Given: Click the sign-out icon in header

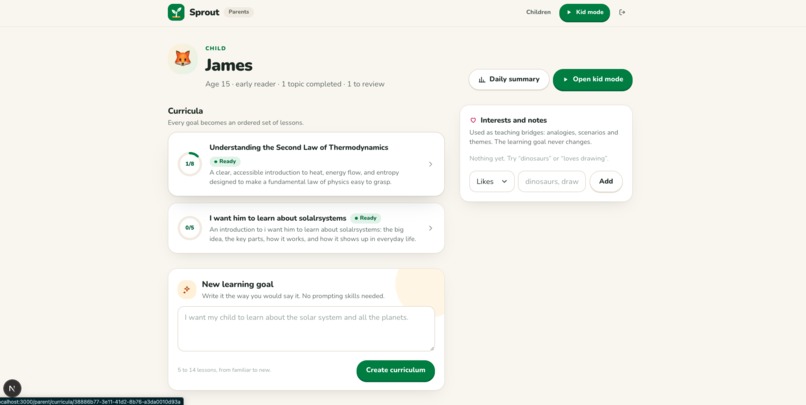Looking at the screenshot, I should 622,12.
